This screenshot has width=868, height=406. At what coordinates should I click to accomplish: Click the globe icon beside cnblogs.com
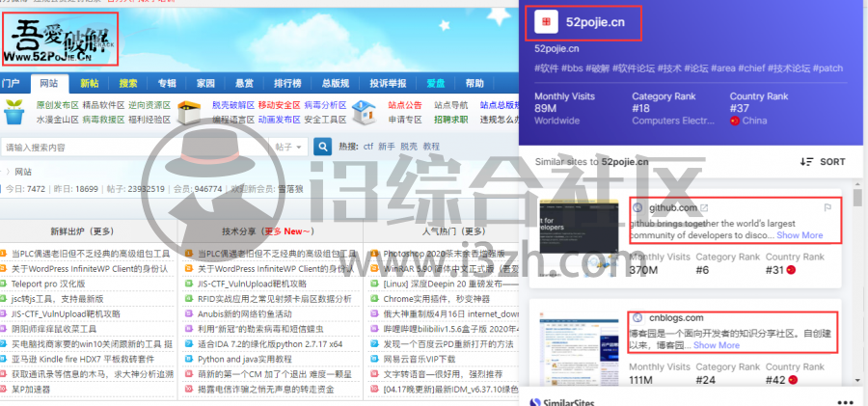tap(637, 317)
